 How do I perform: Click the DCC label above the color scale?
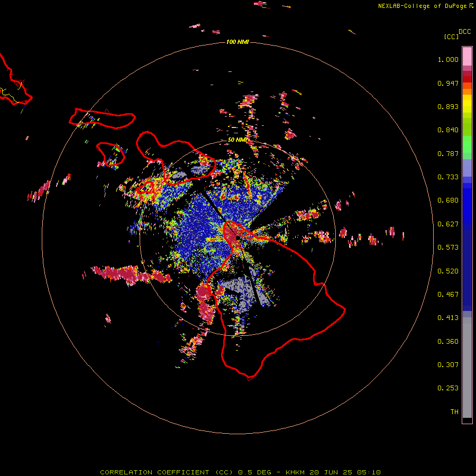click(464, 32)
